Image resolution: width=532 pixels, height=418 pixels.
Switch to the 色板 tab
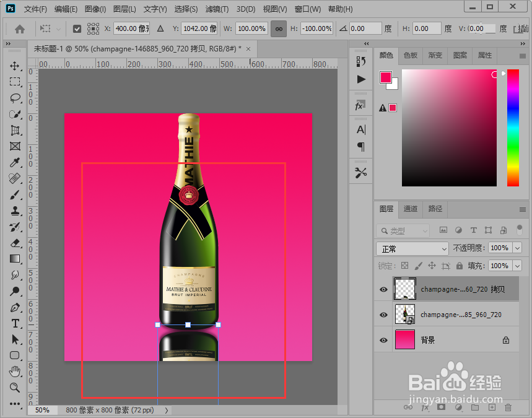(x=411, y=55)
